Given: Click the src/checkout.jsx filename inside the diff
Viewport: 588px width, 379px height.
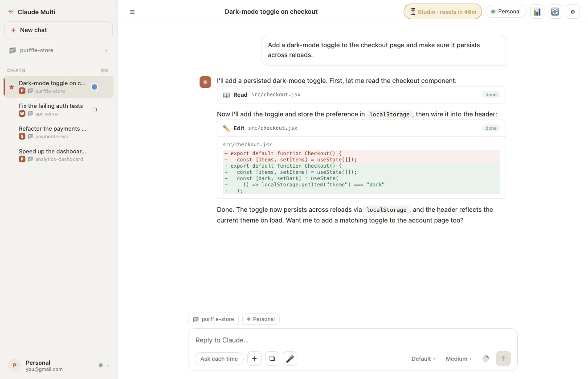Looking at the screenshot, I should coord(247,144).
